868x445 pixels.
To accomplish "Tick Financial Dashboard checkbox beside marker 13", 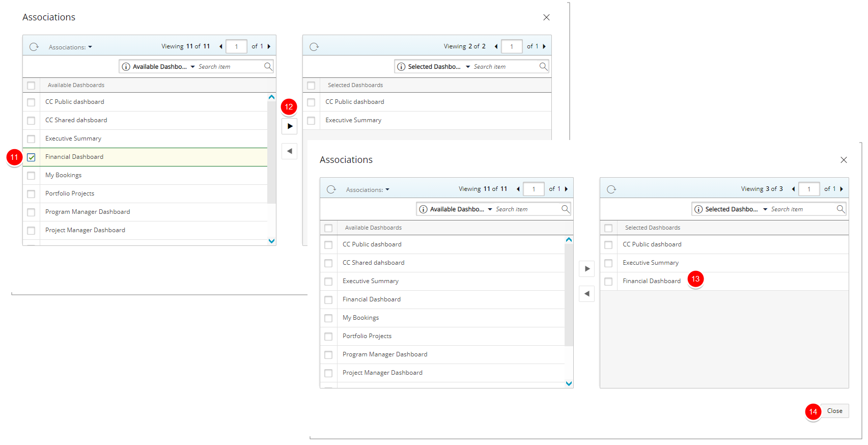I will click(608, 282).
